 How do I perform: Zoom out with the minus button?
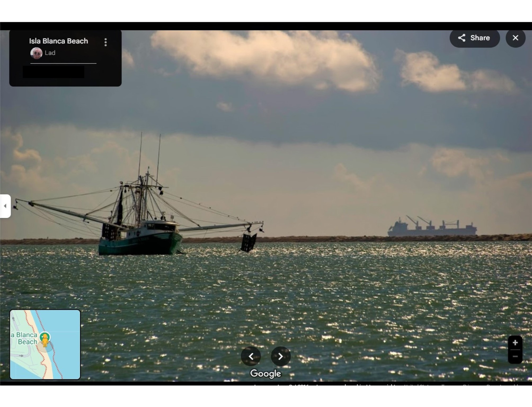point(515,357)
